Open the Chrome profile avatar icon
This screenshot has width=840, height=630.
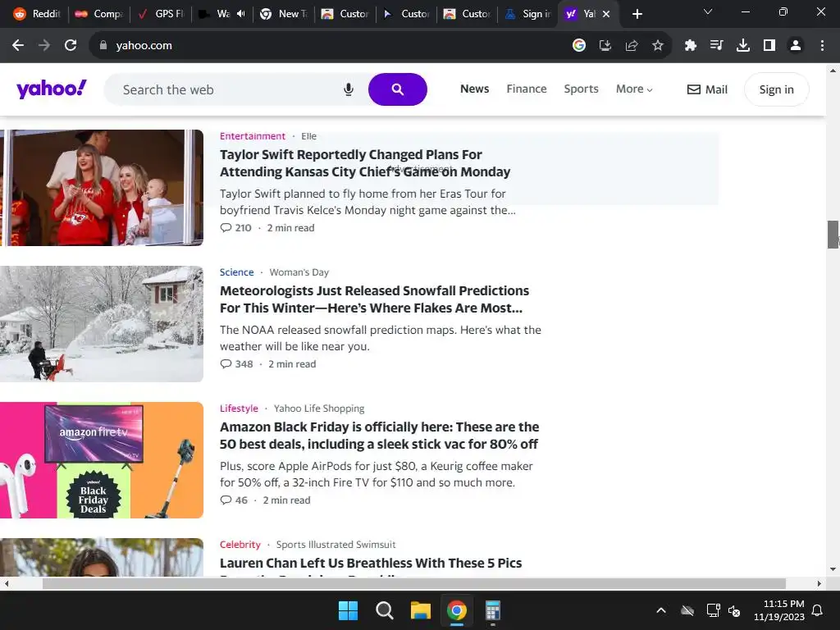[796, 46]
